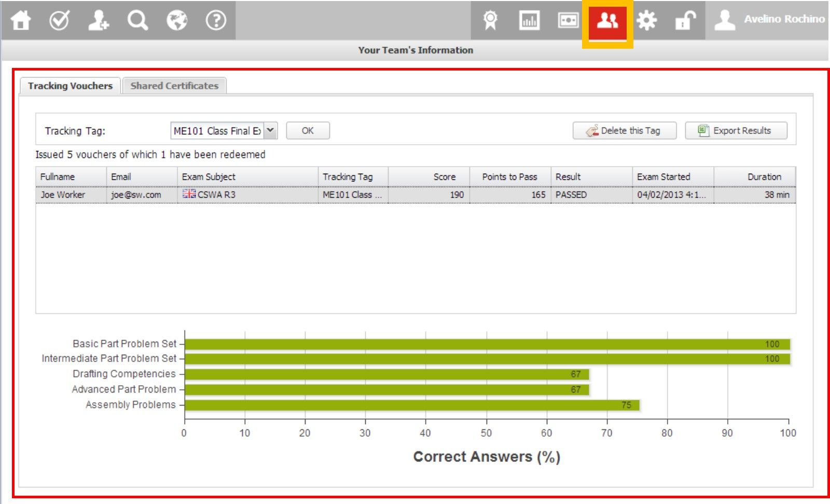Select the checkmark exams icon
The width and height of the screenshot is (830, 504).
(x=59, y=21)
